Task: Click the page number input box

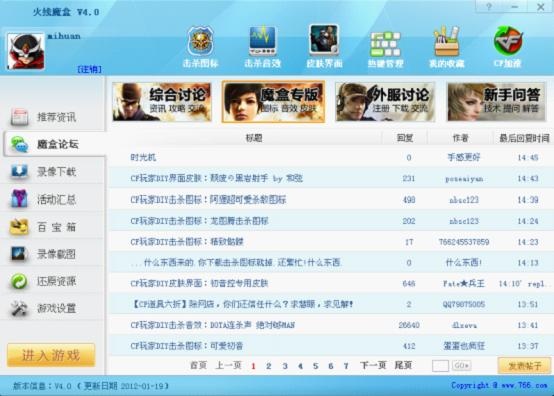Action: click(x=440, y=366)
